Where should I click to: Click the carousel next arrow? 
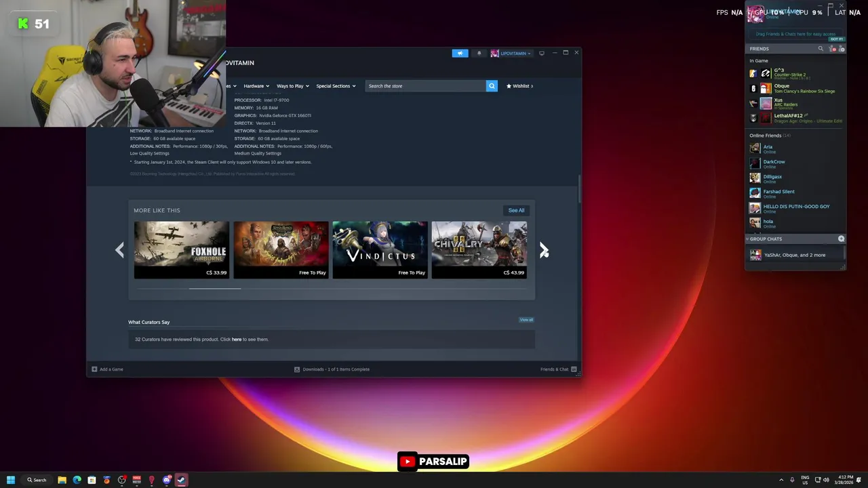543,250
